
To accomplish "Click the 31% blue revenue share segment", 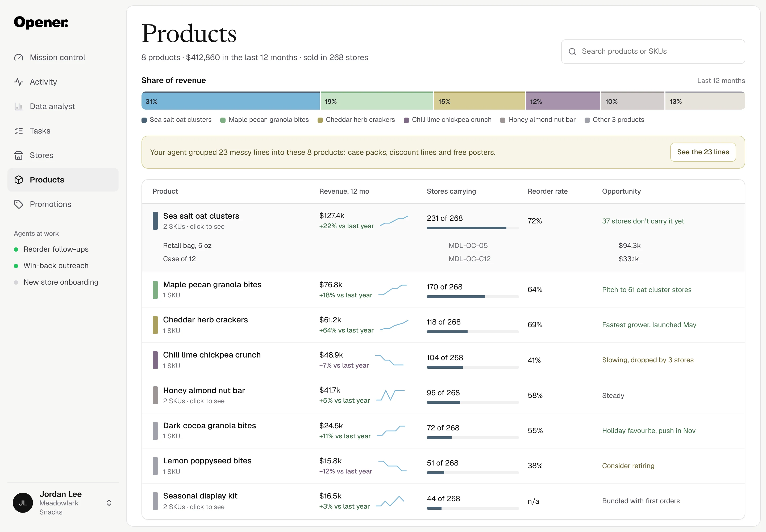I will click(x=230, y=101).
